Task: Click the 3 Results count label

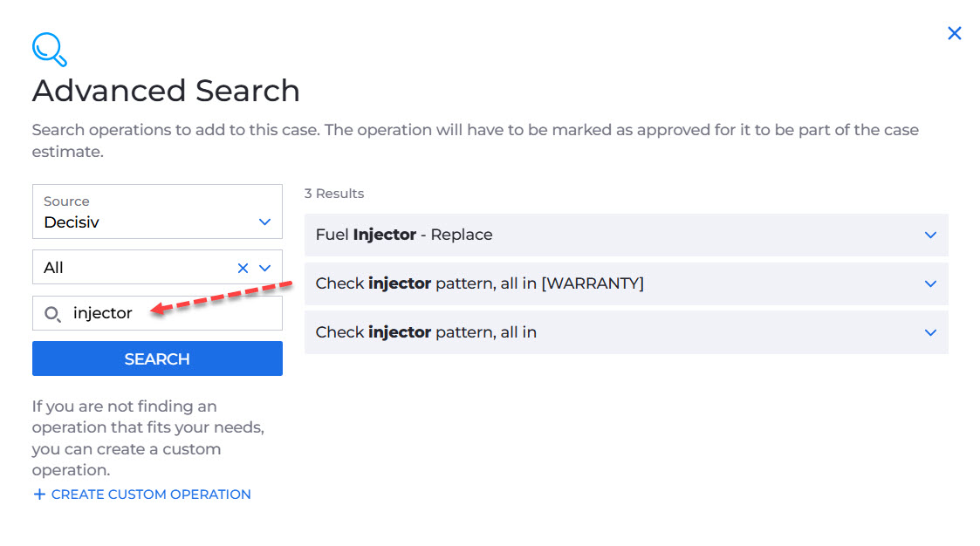Action: [333, 194]
